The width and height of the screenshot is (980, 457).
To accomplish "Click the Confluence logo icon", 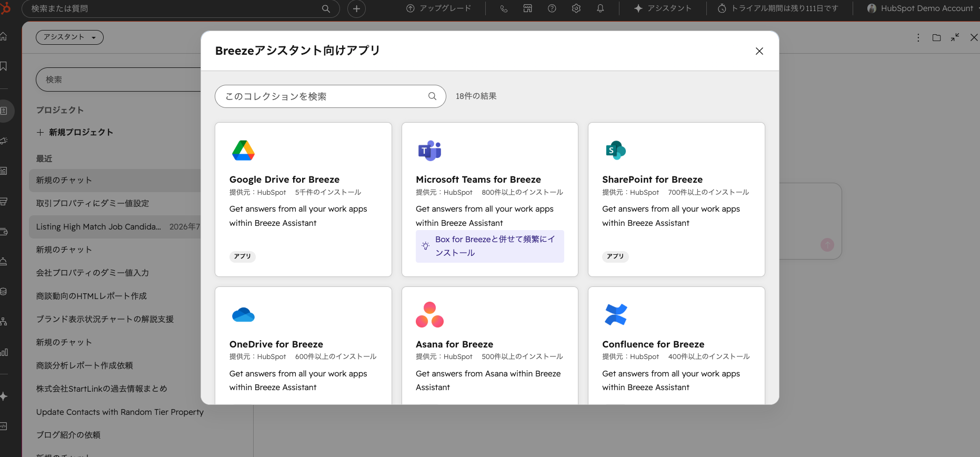I will coord(616,314).
